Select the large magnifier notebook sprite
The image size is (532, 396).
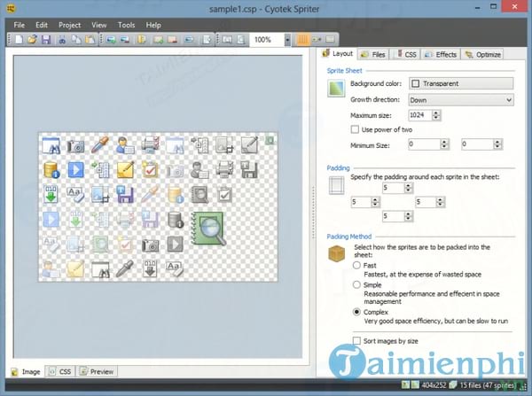click(210, 229)
